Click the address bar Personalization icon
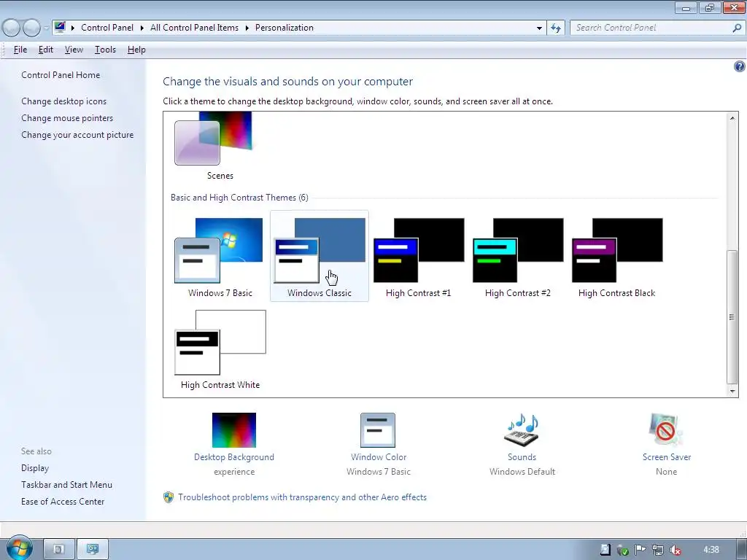The height and width of the screenshot is (560, 747). click(x=60, y=27)
